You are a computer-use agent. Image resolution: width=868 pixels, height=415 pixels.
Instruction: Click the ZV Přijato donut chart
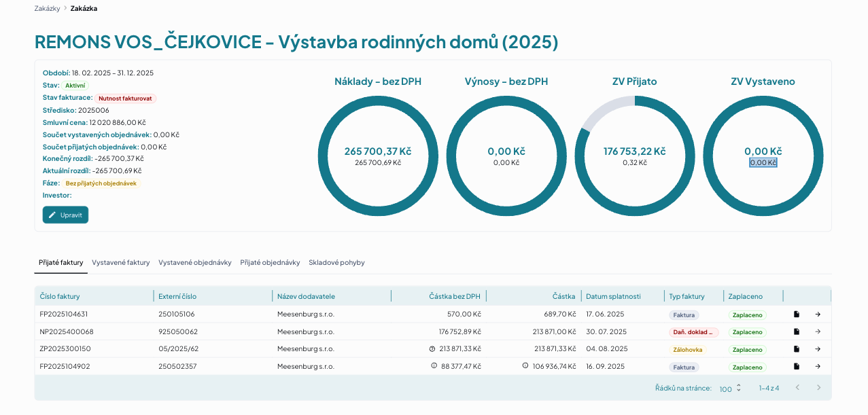[x=635, y=156]
